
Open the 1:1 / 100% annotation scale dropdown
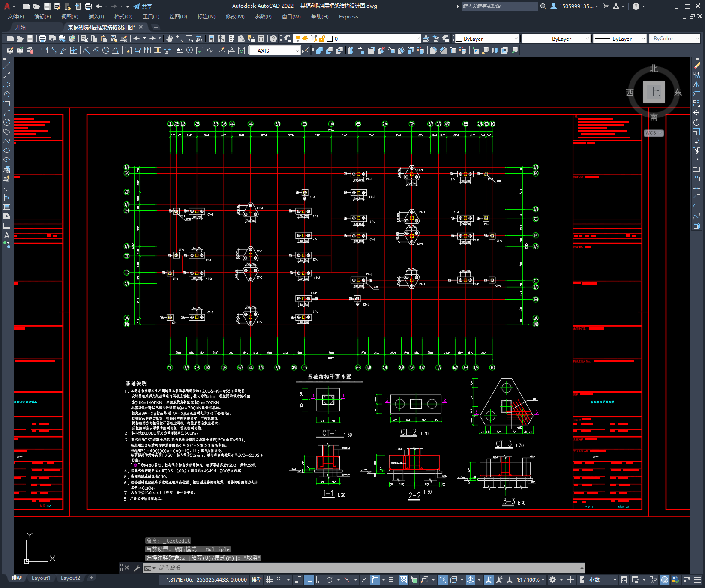pyautogui.click(x=531, y=580)
